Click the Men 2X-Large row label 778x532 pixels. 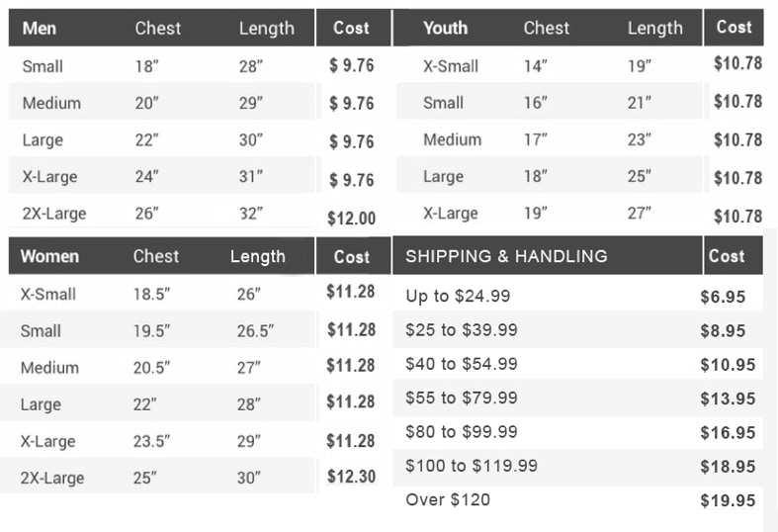tap(53, 214)
